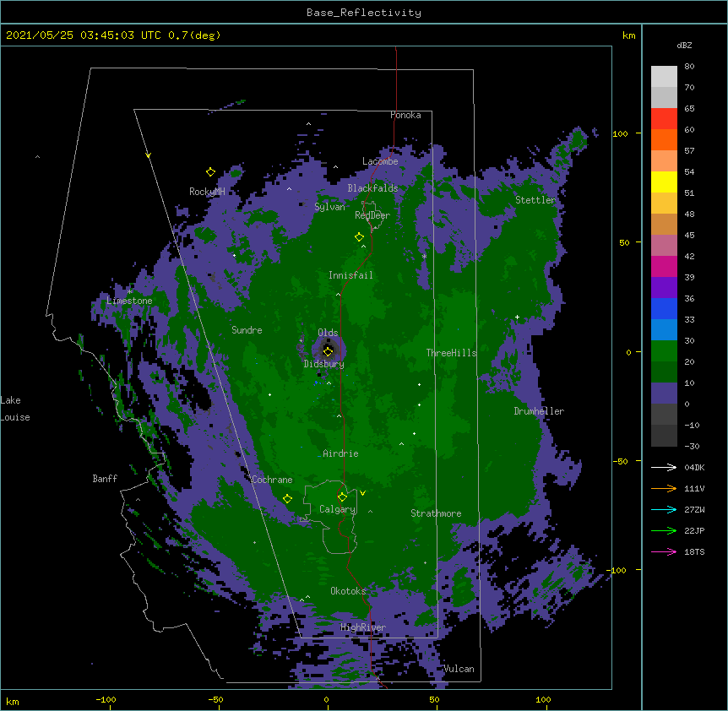This screenshot has height=711, width=728.
Task: Select the red 65 dBZ color swatch
Action: 664,118
